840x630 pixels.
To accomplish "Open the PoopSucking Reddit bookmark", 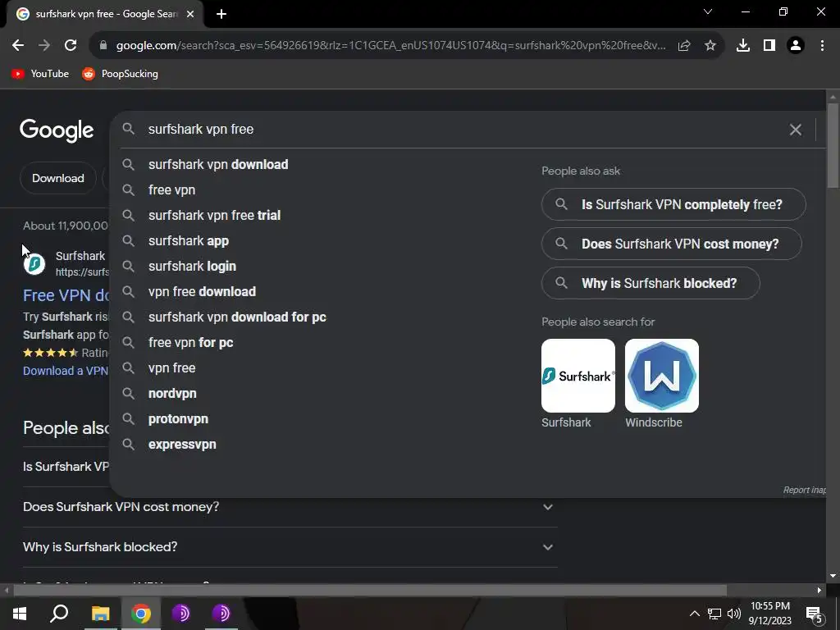I will point(120,74).
